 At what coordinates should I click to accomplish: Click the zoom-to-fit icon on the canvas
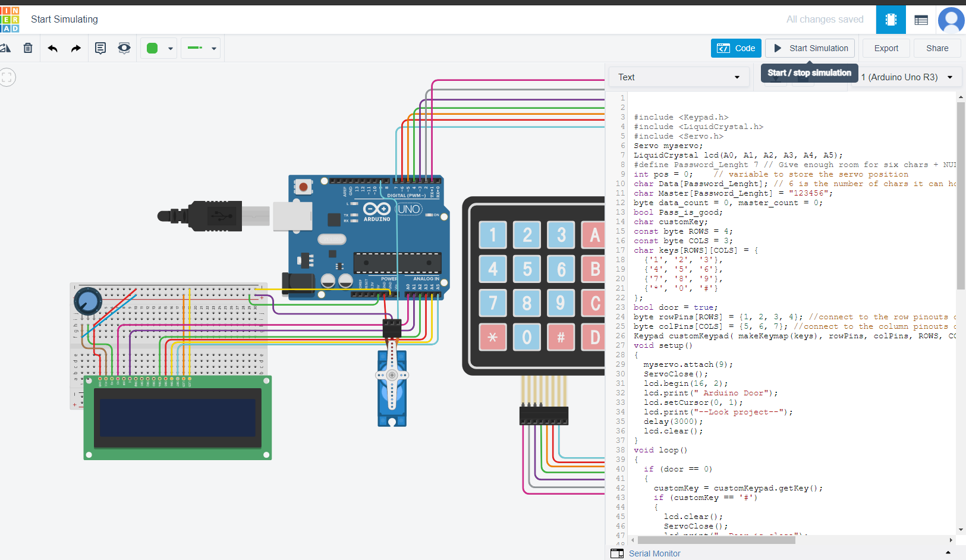pos(7,77)
